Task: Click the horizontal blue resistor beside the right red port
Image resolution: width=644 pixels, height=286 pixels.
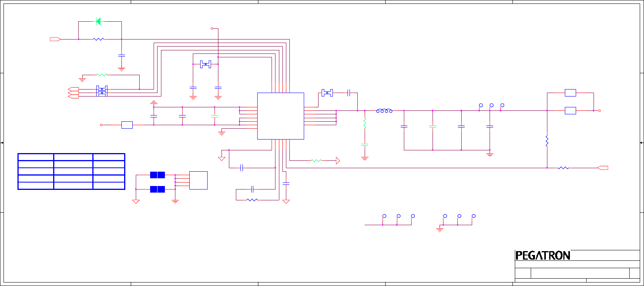Action: [563, 168]
